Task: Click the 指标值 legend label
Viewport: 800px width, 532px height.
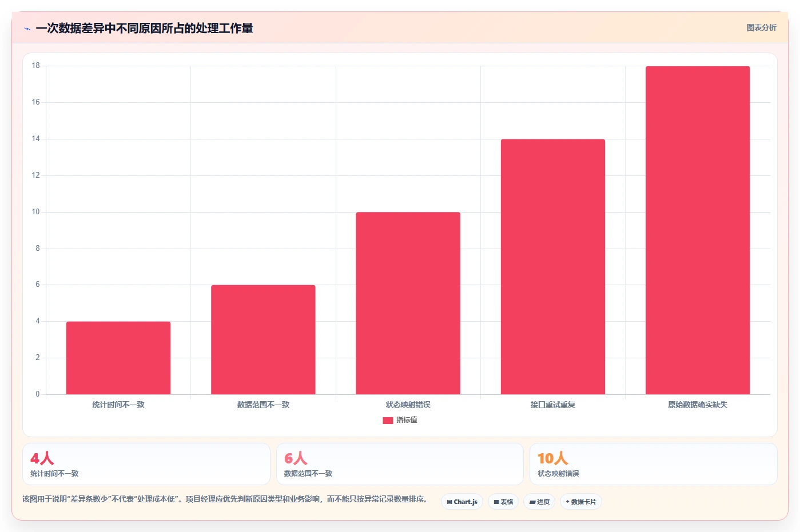Action: (407, 420)
